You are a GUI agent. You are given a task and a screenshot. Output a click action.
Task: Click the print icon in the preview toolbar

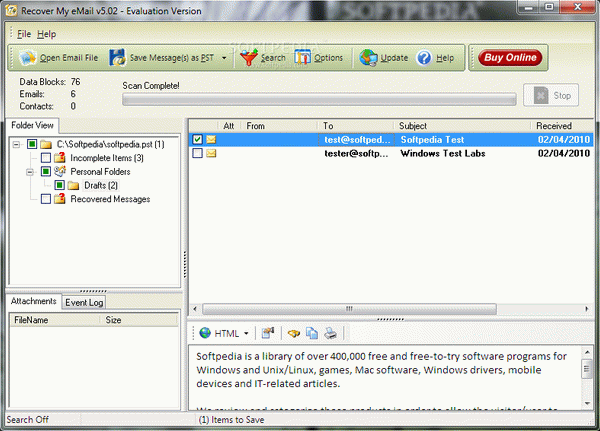[x=331, y=333]
